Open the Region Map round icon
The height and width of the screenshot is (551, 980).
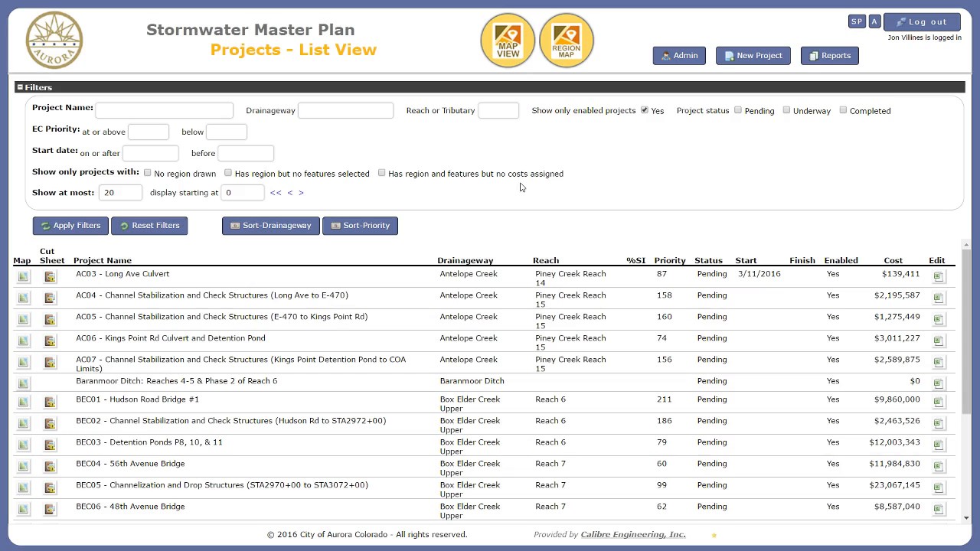coord(567,41)
